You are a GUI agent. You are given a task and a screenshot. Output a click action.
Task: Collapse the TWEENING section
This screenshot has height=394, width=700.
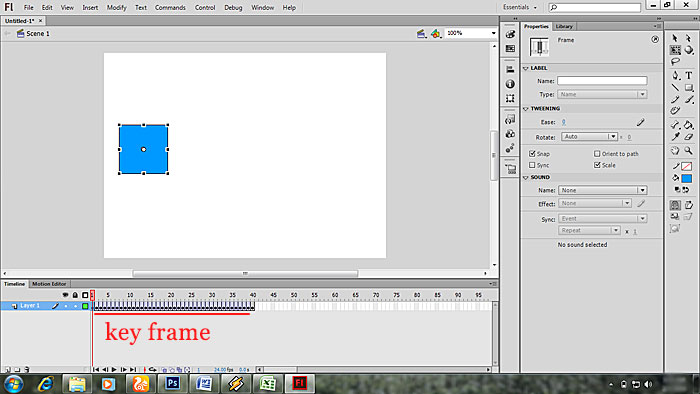coord(526,108)
